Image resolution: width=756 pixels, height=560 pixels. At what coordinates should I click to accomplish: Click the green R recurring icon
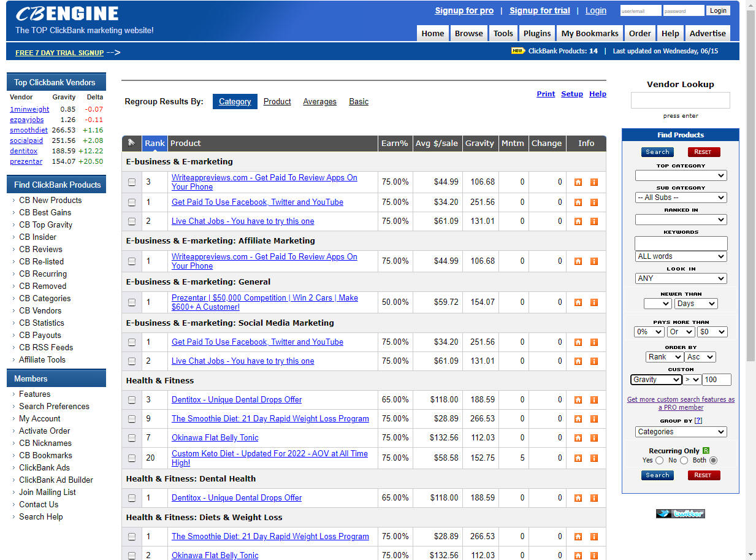point(706,451)
